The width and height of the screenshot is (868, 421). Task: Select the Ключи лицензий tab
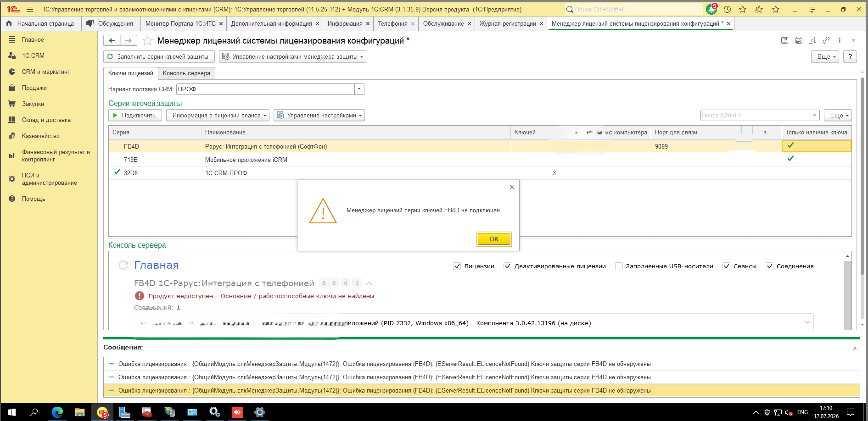tap(131, 73)
